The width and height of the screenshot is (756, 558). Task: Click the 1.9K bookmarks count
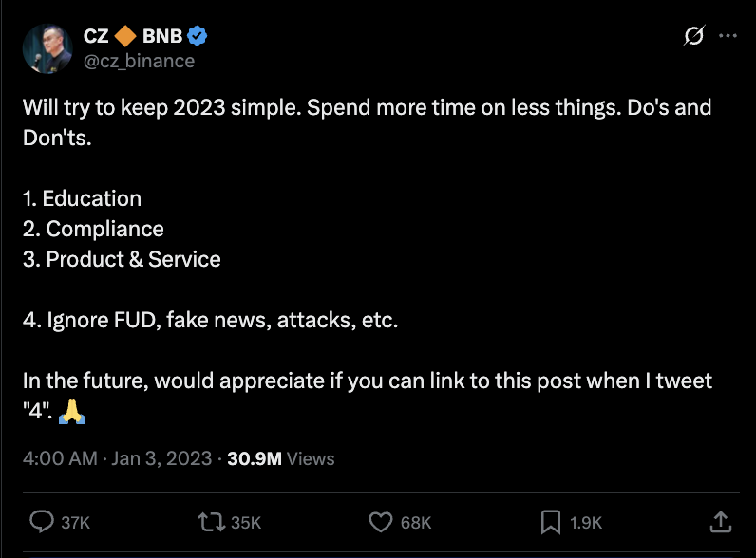point(586,523)
